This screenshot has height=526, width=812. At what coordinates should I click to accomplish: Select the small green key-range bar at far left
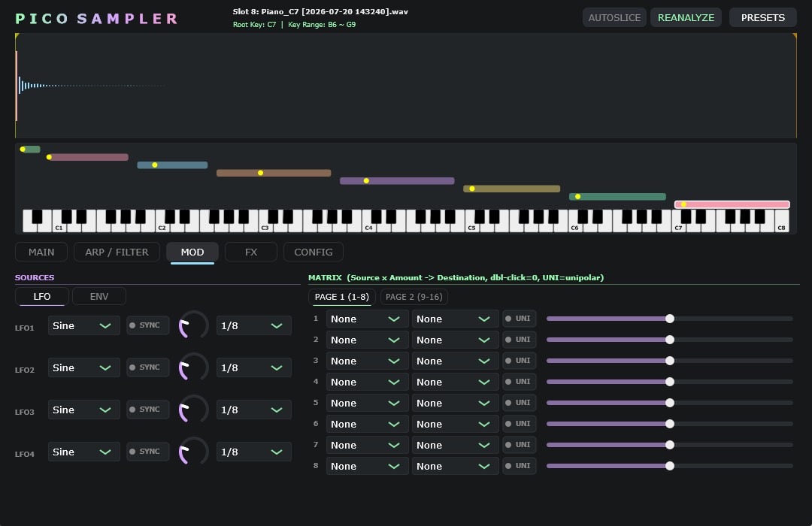point(30,149)
